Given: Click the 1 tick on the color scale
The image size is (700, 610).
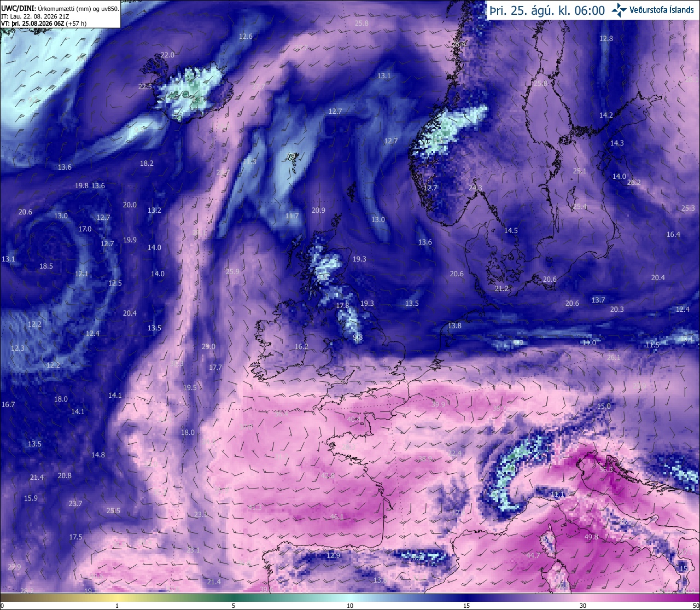Looking at the screenshot, I should [x=117, y=606].
